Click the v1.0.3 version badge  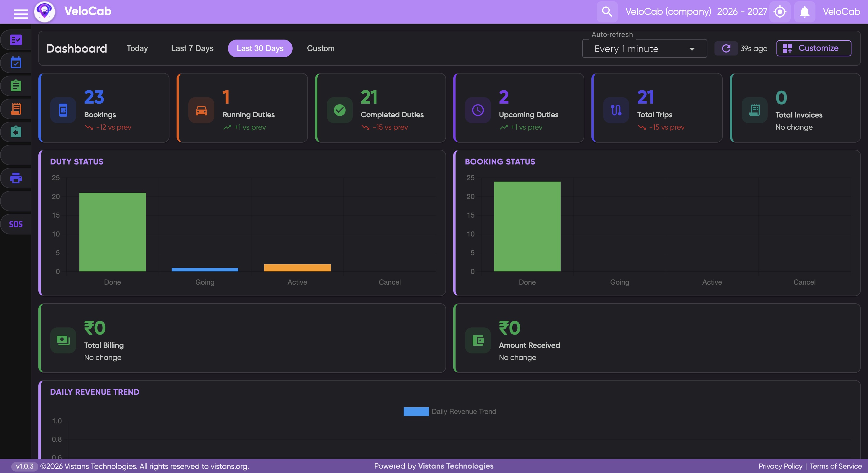tap(25, 466)
